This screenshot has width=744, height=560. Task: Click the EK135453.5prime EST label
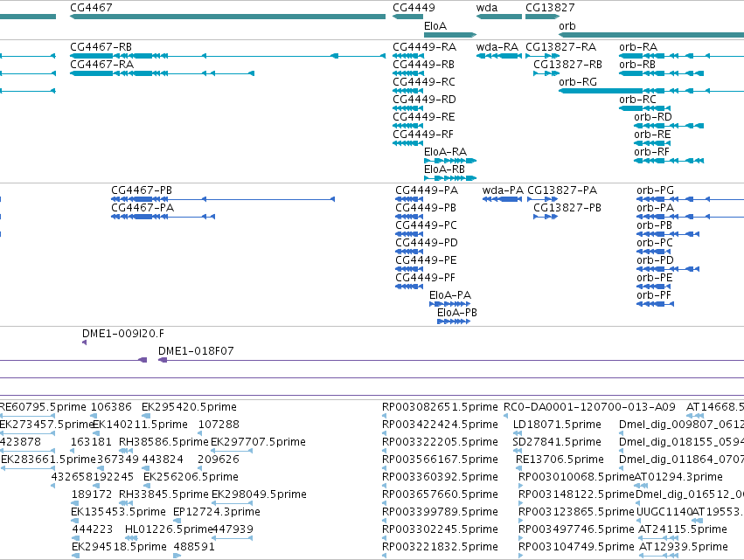pos(118,512)
